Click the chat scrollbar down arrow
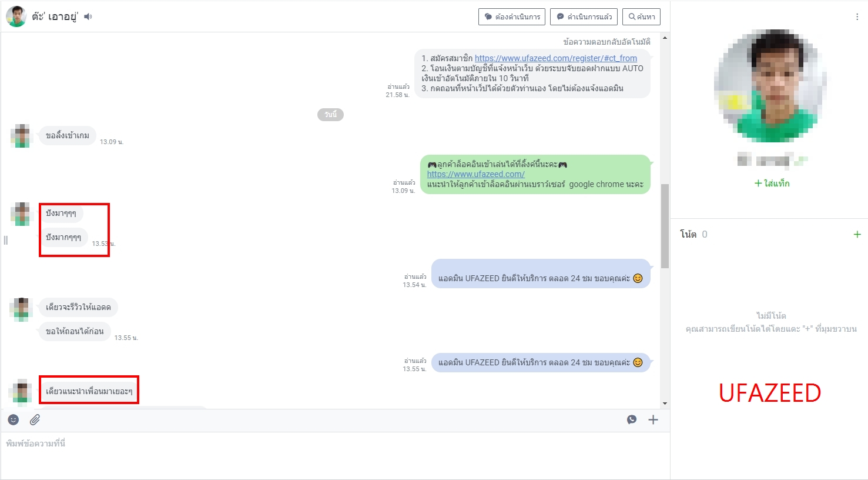This screenshot has width=868, height=480. [665, 404]
